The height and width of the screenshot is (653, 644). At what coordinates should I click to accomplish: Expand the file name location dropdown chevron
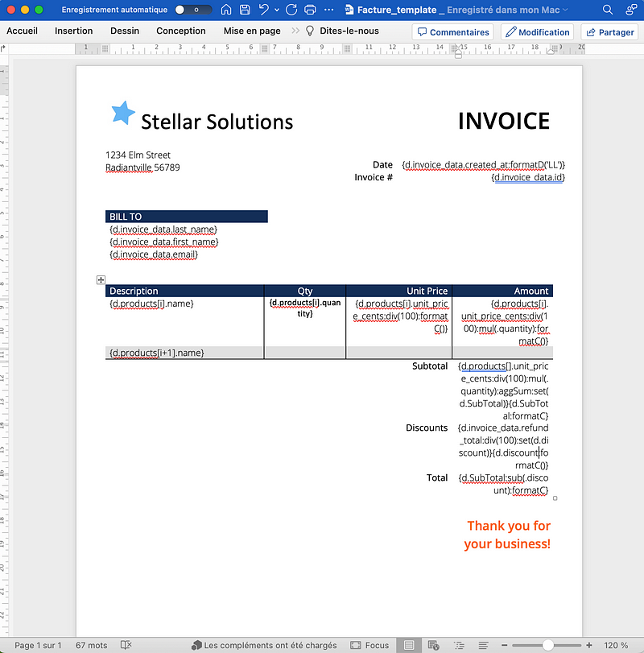tap(565, 10)
